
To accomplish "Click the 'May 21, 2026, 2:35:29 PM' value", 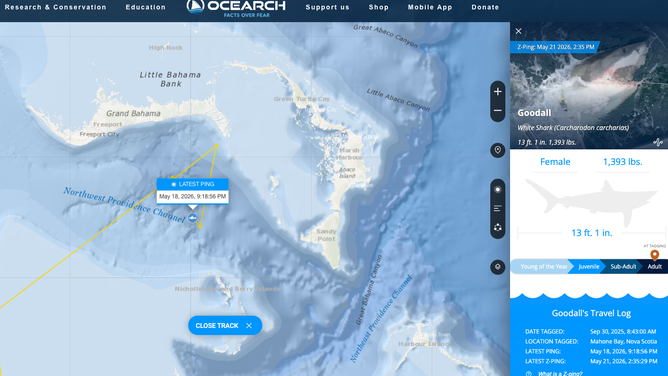I will point(623,361).
